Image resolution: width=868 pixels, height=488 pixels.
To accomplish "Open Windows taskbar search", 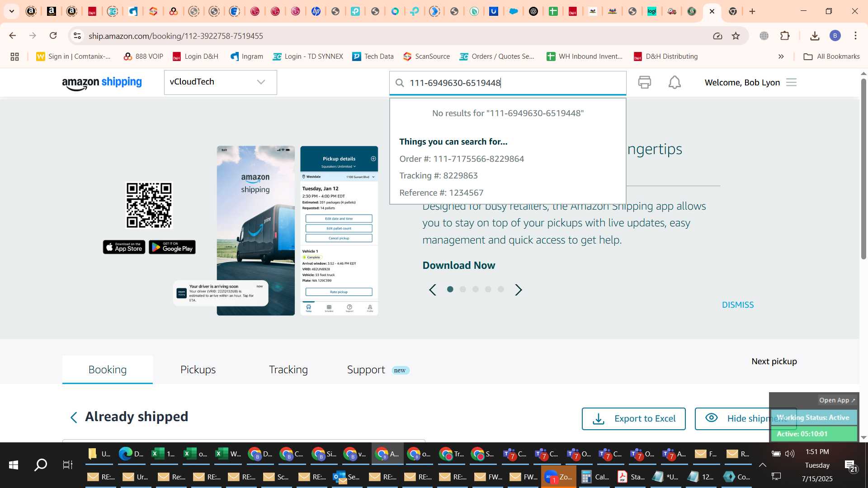I will click(x=41, y=465).
